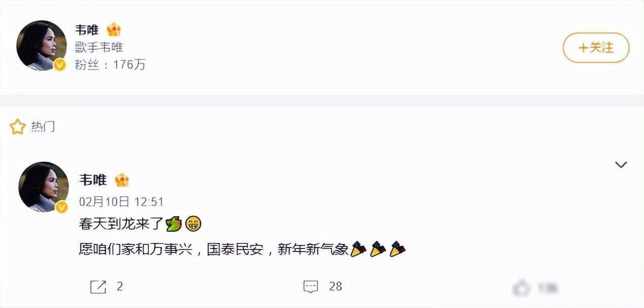Click the verified badge on post avatar
Image resolution: width=644 pixels, height=308 pixels.
point(62,206)
